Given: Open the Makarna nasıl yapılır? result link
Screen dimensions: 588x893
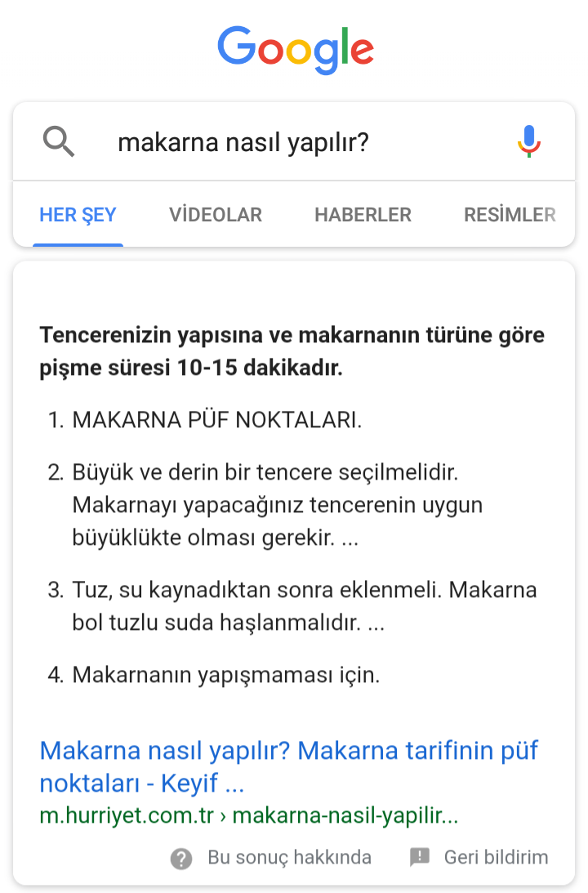Looking at the screenshot, I should [288, 766].
